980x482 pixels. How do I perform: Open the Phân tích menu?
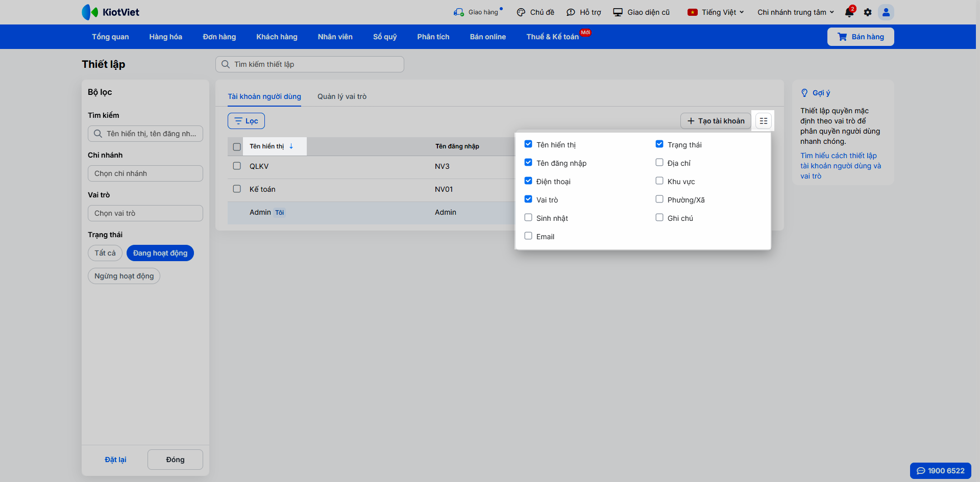[x=433, y=37]
